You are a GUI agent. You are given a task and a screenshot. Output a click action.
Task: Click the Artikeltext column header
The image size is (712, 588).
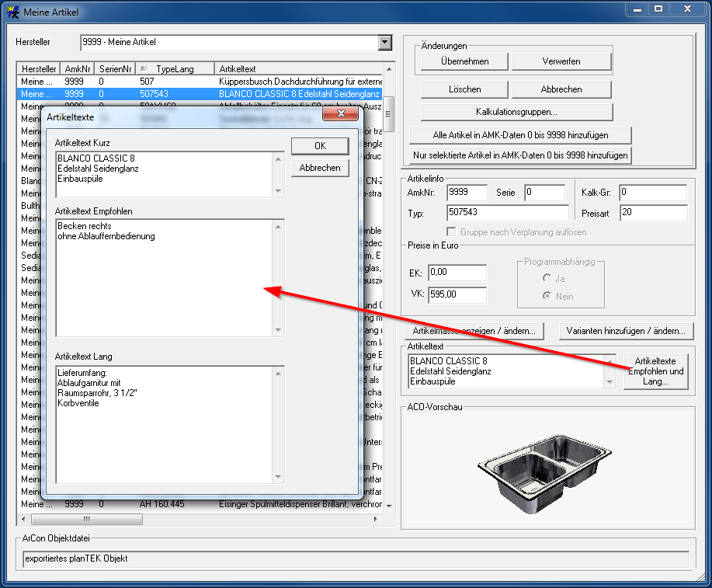point(298,69)
